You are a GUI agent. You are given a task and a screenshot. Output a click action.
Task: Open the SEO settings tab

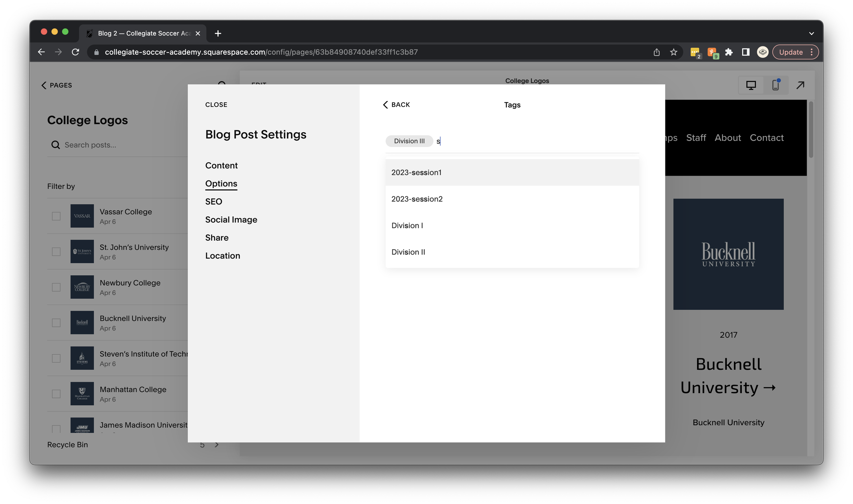pos(214,202)
